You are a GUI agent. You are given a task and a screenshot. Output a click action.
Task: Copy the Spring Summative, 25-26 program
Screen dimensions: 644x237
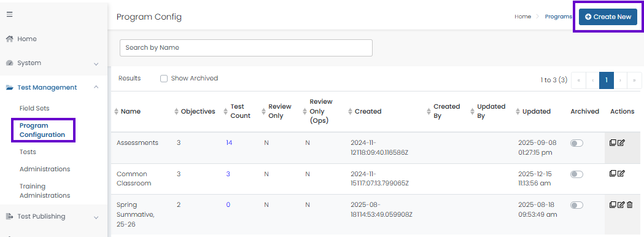(613, 204)
